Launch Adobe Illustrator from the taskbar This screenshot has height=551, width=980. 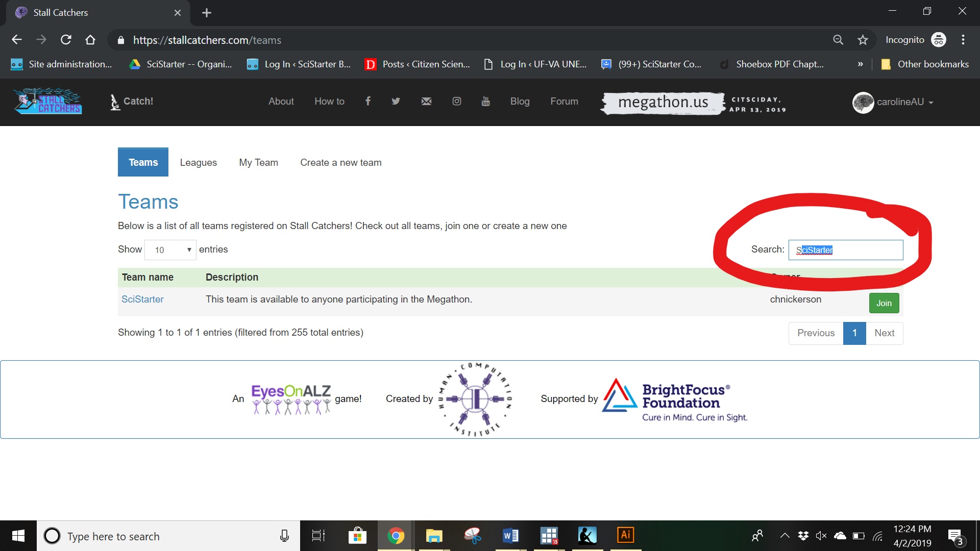(x=625, y=536)
